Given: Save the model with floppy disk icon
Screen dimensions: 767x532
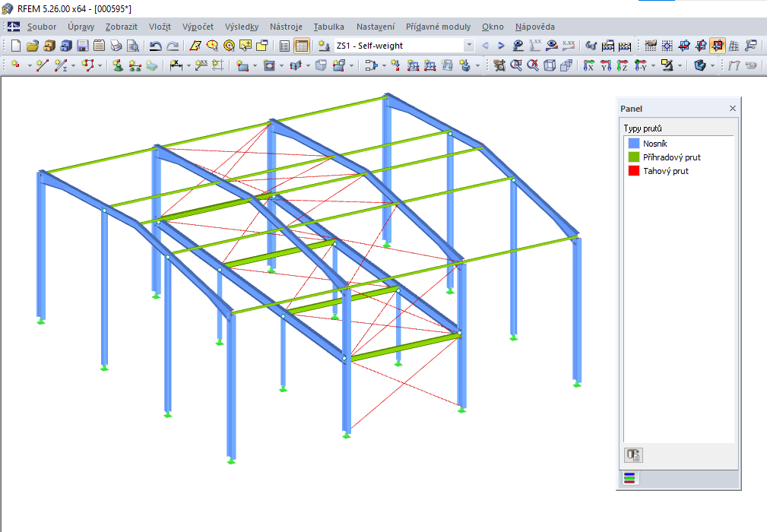Looking at the screenshot, I should (83, 46).
